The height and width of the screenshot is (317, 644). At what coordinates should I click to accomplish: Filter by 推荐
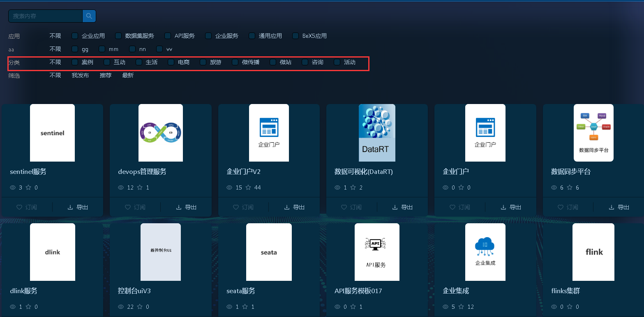[x=106, y=75]
